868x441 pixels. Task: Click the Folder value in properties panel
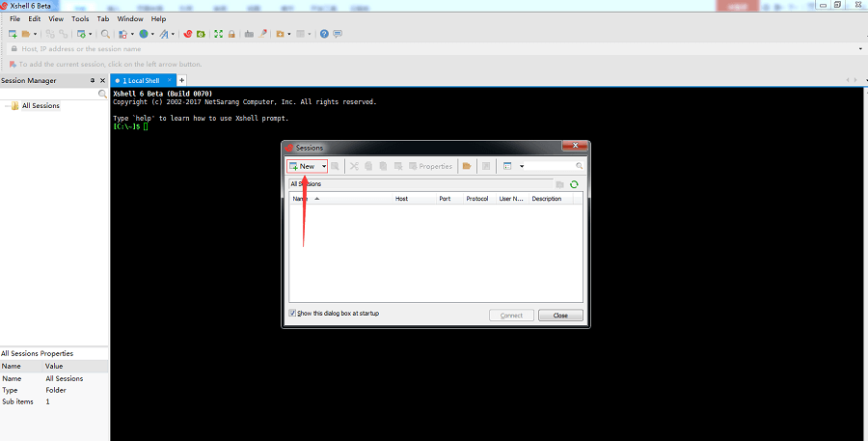pos(56,390)
